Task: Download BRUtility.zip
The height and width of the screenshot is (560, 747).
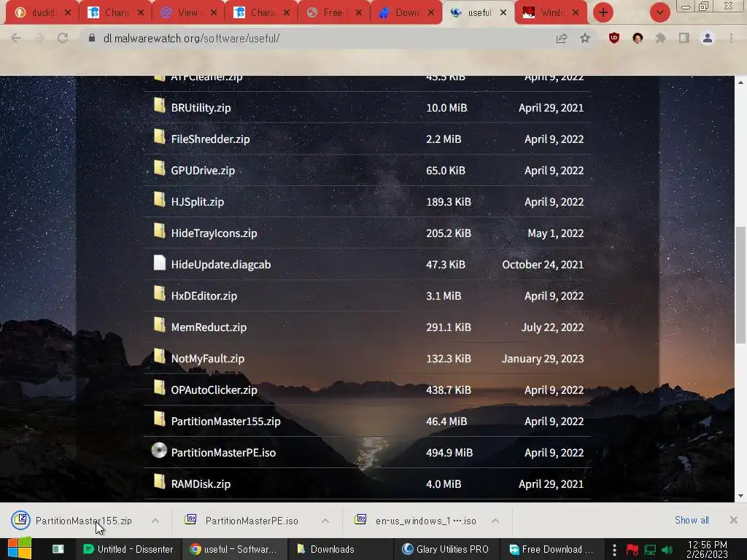Action: (x=201, y=108)
